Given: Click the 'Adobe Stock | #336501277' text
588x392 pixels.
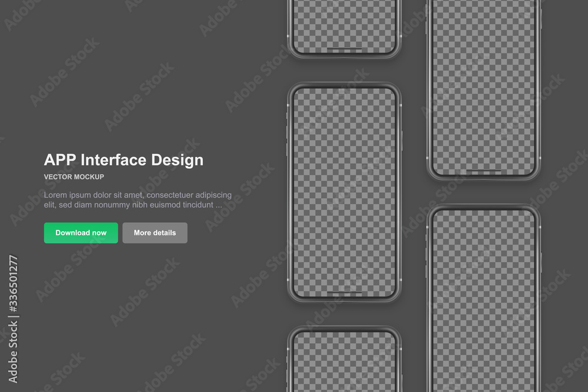Looking at the screenshot, I should coord(13,319).
